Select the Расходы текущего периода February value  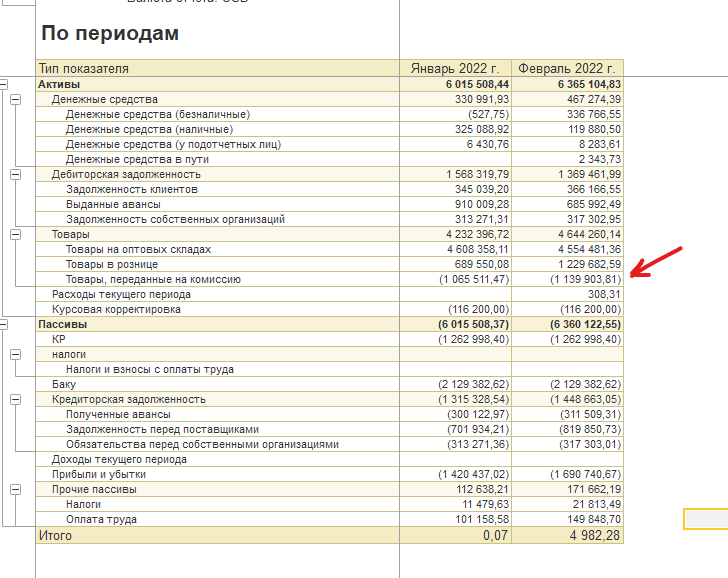coord(567,295)
